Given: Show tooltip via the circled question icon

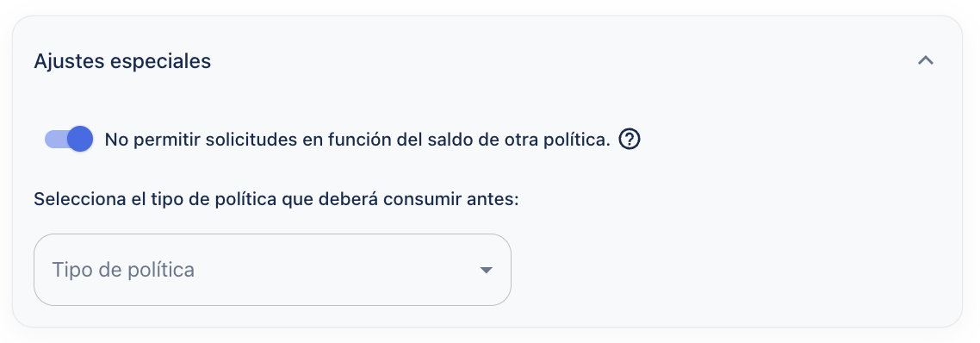Looking at the screenshot, I should [x=630, y=140].
